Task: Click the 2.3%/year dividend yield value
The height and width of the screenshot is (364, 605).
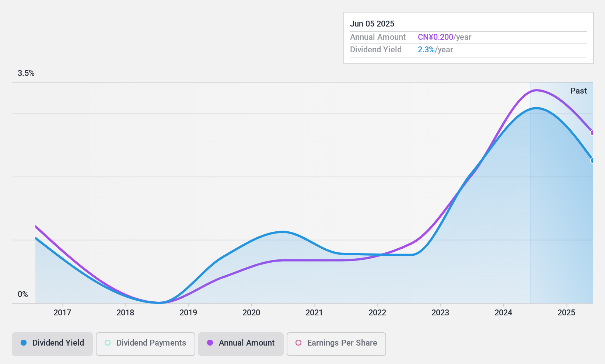Action: pyautogui.click(x=435, y=49)
